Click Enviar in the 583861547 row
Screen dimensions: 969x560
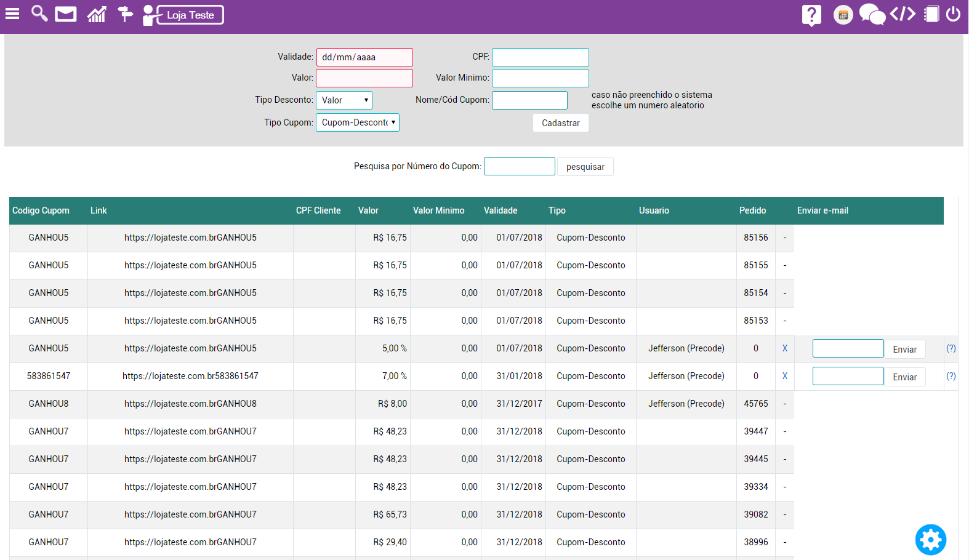(905, 377)
